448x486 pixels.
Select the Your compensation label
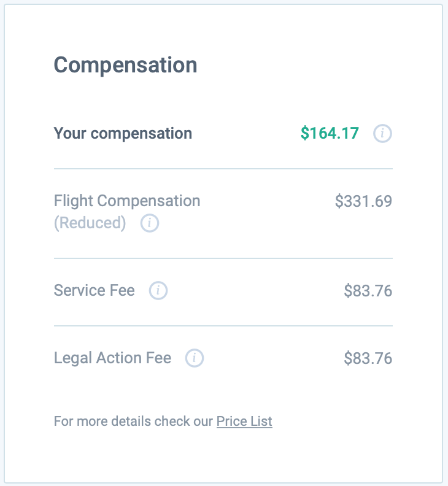coord(123,134)
